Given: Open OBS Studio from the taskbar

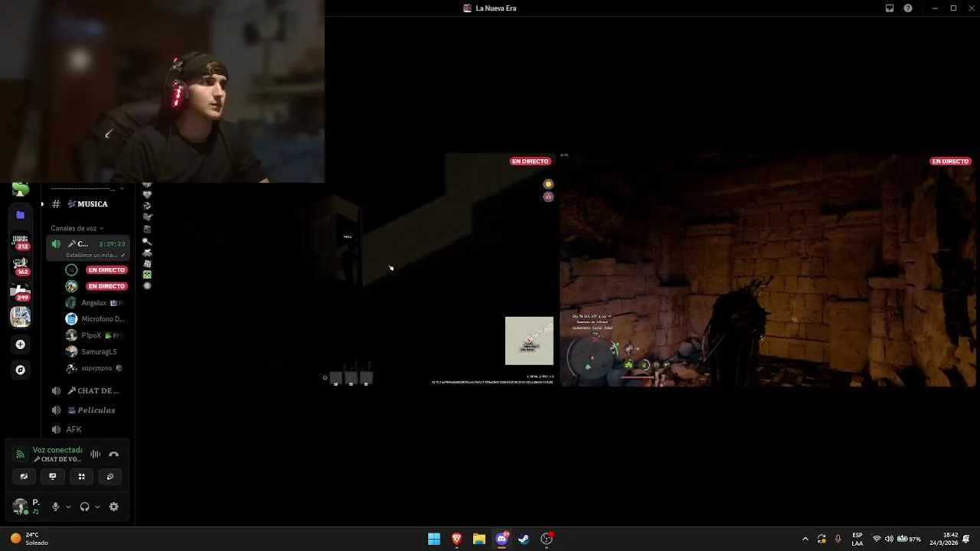Looking at the screenshot, I should (x=547, y=539).
